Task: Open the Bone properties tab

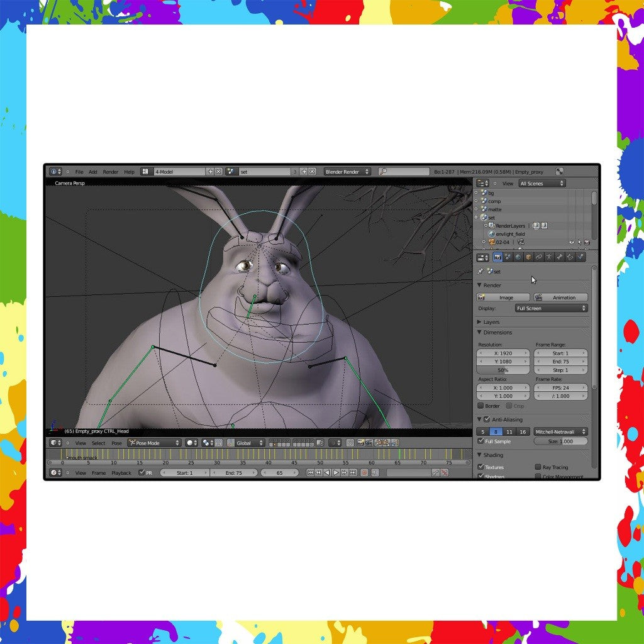Action: point(558,257)
